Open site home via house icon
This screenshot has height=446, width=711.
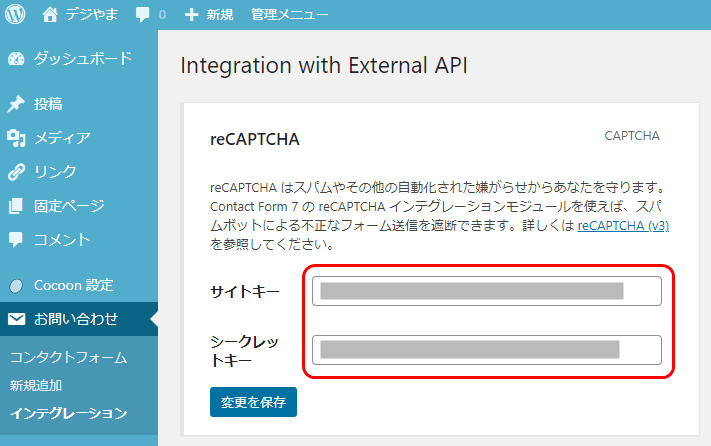50,15
